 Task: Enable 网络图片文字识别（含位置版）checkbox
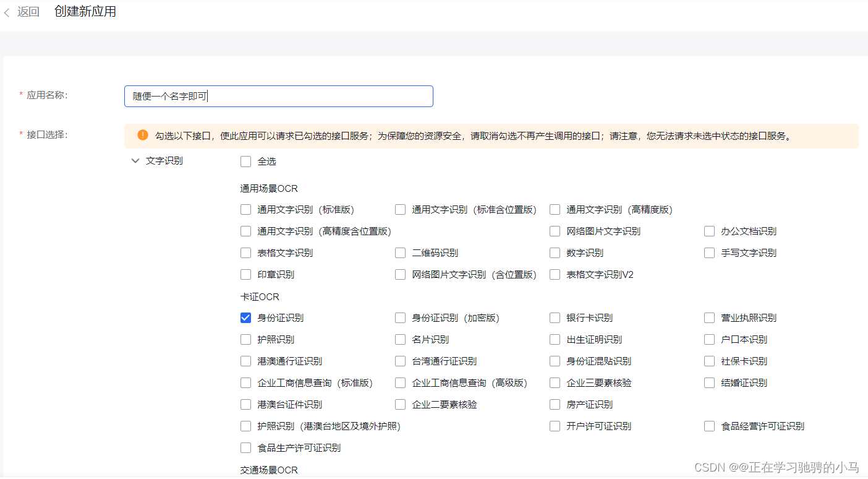(x=400, y=275)
